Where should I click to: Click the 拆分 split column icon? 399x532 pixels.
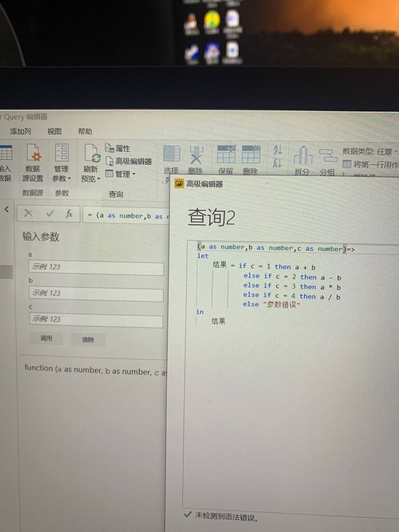click(303, 155)
